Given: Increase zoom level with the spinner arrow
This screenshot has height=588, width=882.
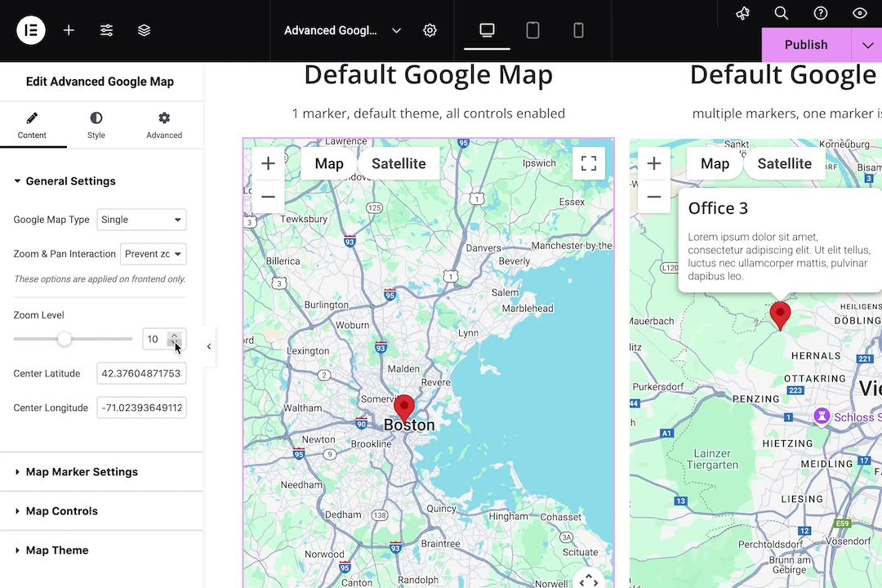Looking at the screenshot, I should [175, 336].
